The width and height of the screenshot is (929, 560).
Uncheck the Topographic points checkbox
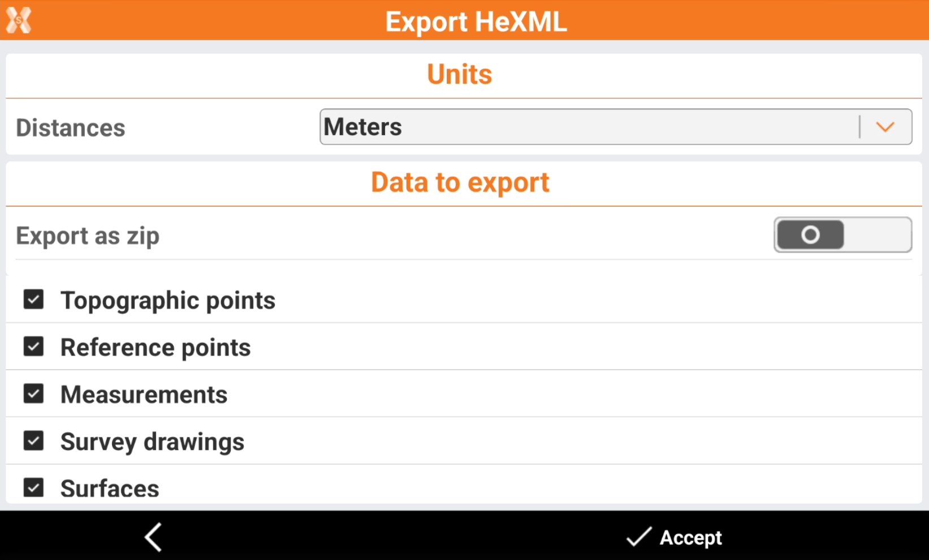click(x=33, y=299)
